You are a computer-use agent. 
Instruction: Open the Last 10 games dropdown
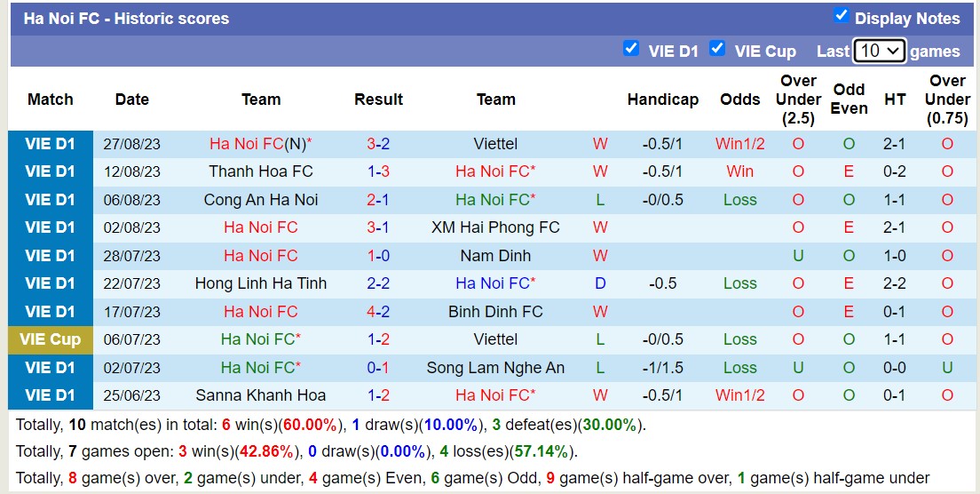[x=879, y=51]
